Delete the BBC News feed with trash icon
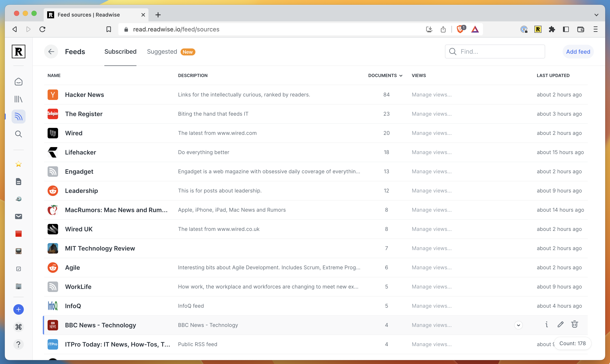This screenshot has width=610, height=364. [x=574, y=325]
